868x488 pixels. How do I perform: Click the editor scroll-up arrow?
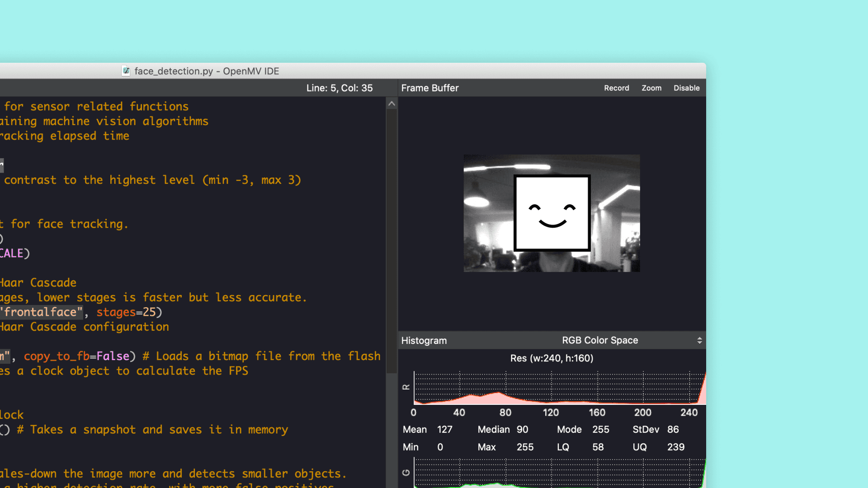392,104
